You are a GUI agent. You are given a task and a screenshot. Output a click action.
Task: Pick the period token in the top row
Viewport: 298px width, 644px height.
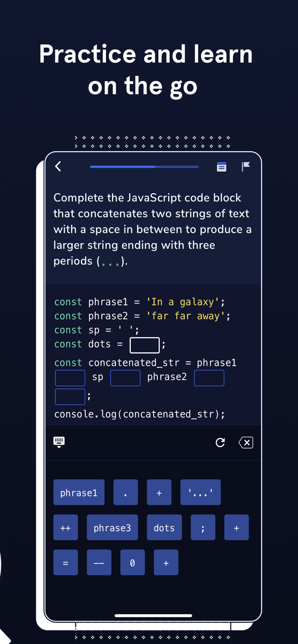[x=125, y=492]
